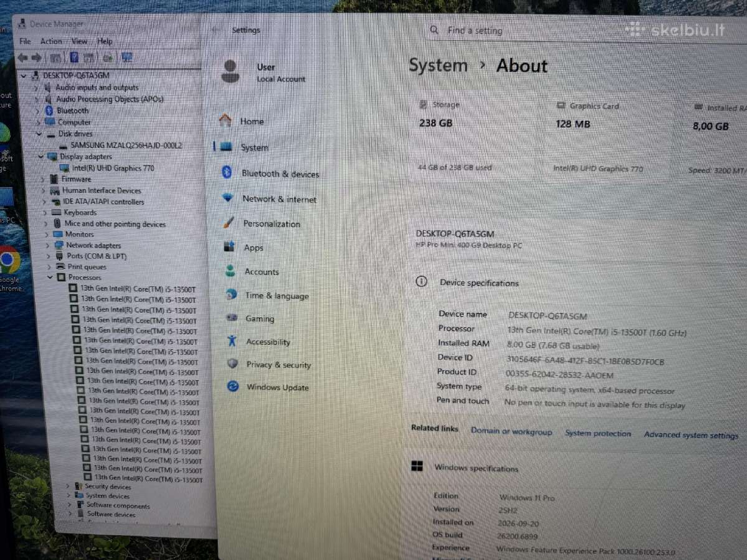The width and height of the screenshot is (747, 560).
Task: Open Network & internet settings
Action: pyautogui.click(x=279, y=199)
